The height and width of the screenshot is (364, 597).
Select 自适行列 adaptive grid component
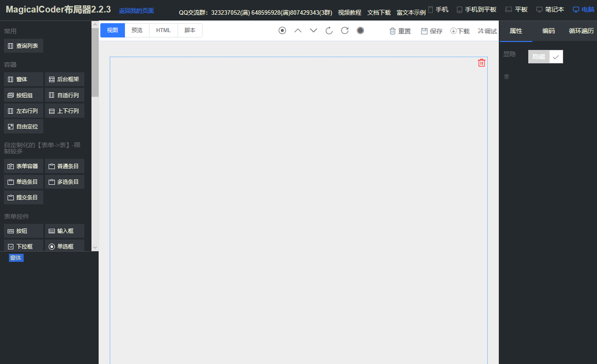[x=65, y=95]
